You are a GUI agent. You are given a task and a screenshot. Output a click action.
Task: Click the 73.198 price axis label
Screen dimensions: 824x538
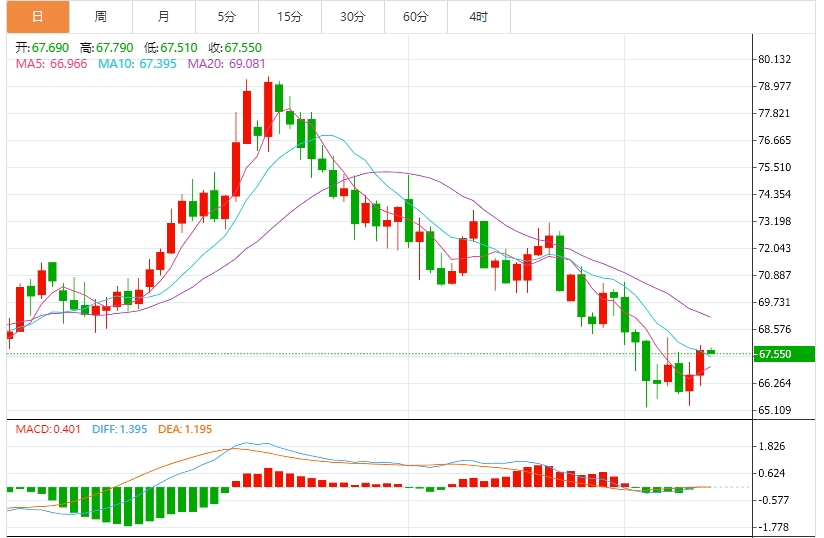coord(775,221)
